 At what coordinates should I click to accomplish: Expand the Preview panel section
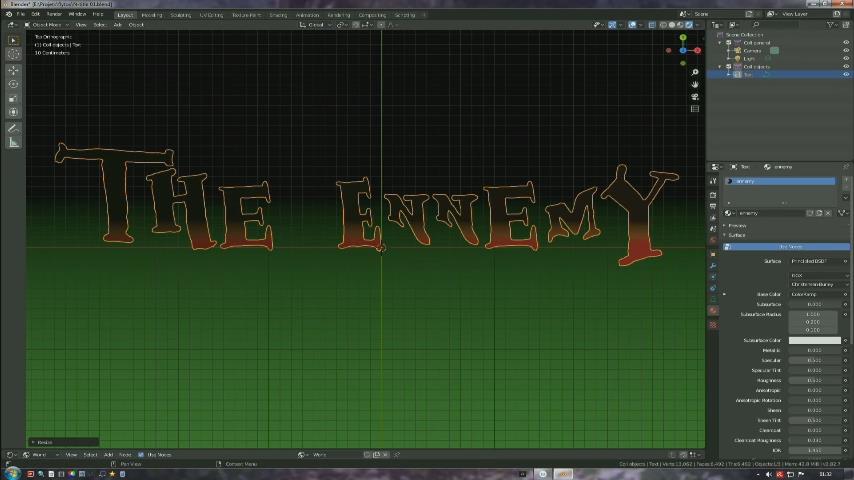[737, 226]
